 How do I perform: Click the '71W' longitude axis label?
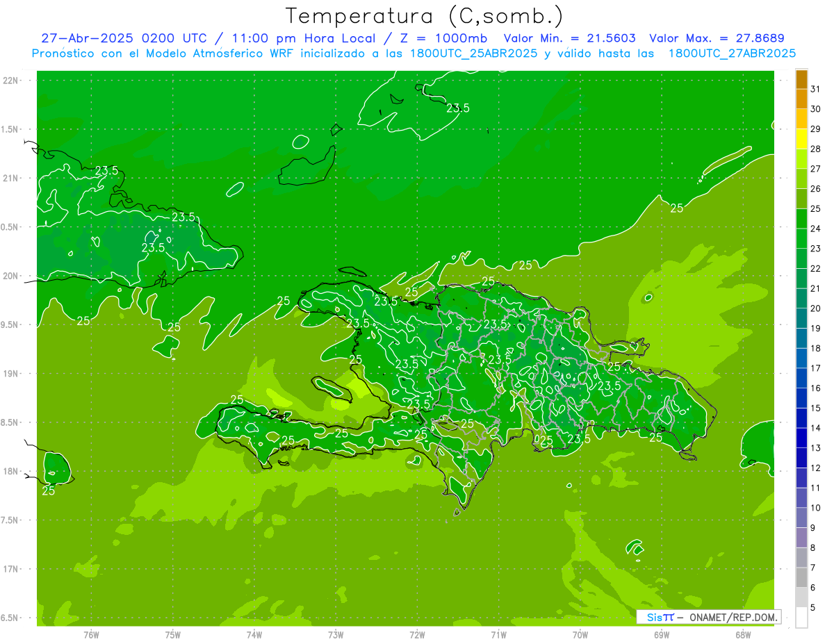(498, 634)
